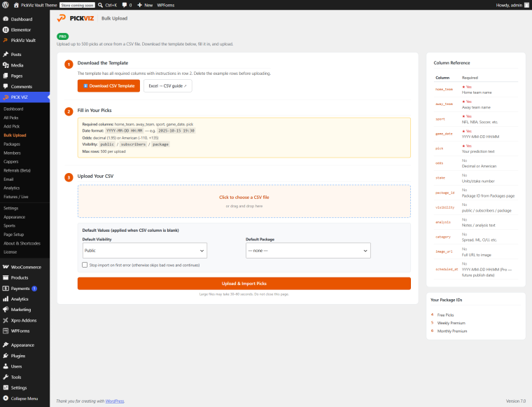Open the search magnifier icon in admin bar
The height and width of the screenshot is (407, 532).
pos(100,5)
